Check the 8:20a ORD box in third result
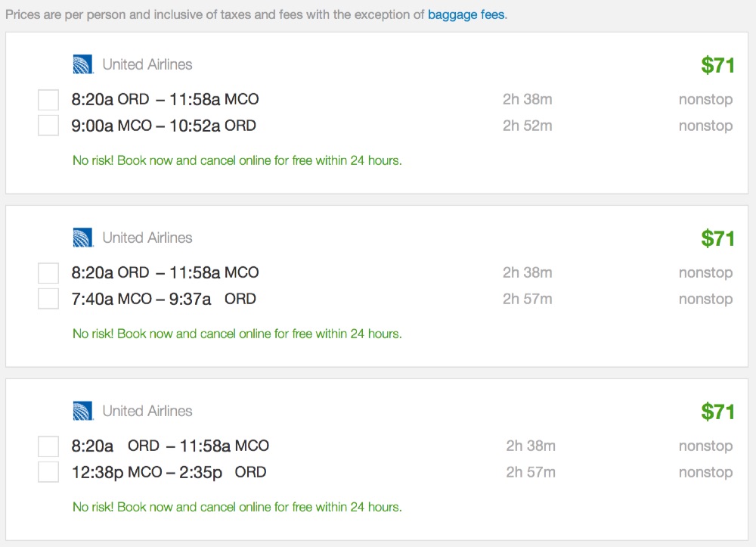The image size is (756, 547). (x=48, y=446)
